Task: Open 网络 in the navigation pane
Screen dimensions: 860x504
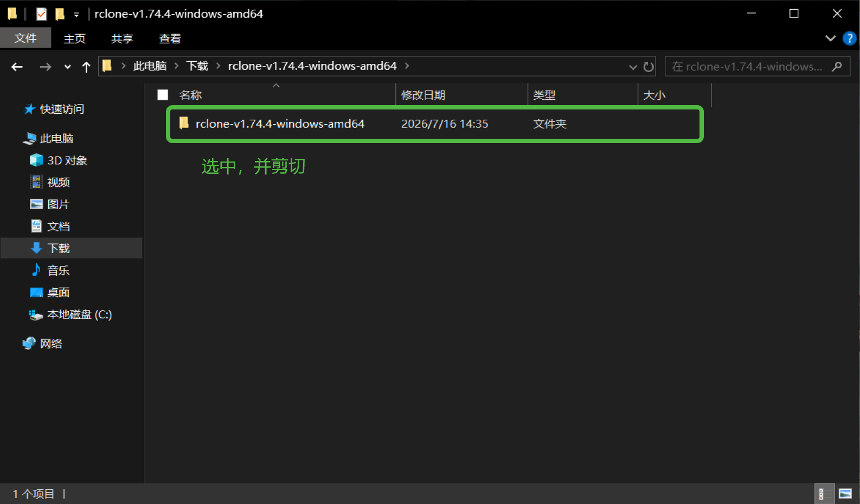Action: pyautogui.click(x=51, y=344)
